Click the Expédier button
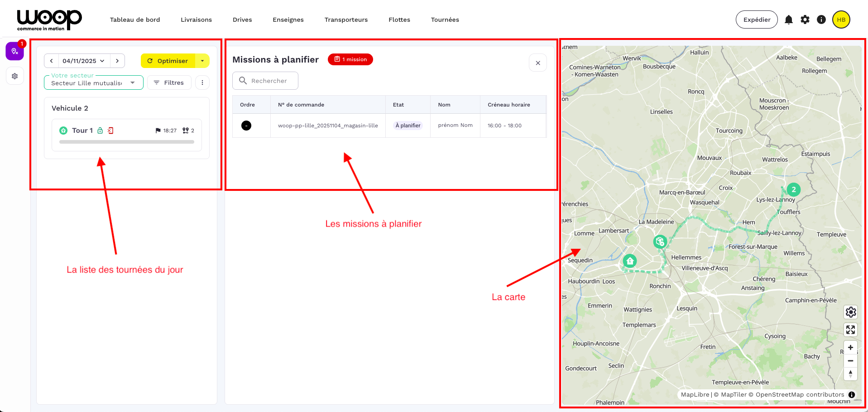This screenshot has height=412, width=868. [x=756, y=19]
